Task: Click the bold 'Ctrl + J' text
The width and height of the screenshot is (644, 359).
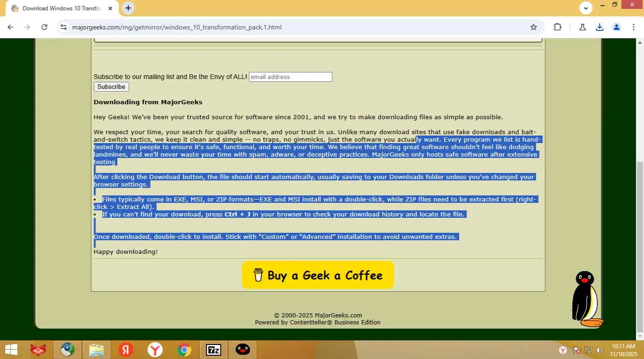Action: point(237,214)
